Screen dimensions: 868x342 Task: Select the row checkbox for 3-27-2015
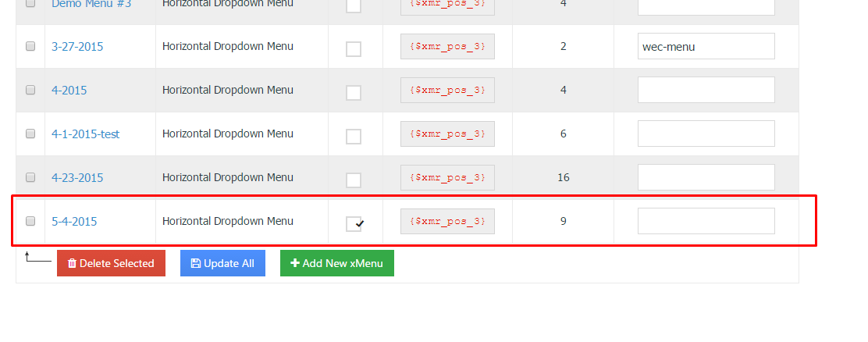[30, 46]
